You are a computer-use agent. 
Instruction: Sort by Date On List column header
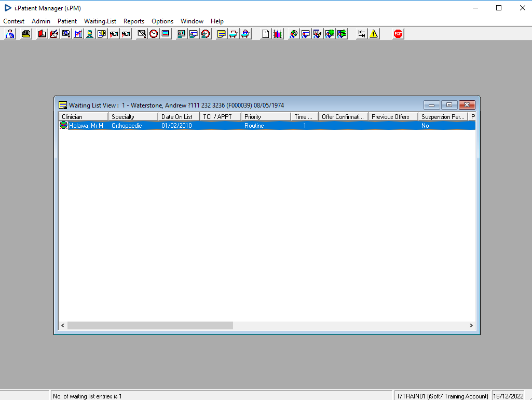pyautogui.click(x=179, y=117)
